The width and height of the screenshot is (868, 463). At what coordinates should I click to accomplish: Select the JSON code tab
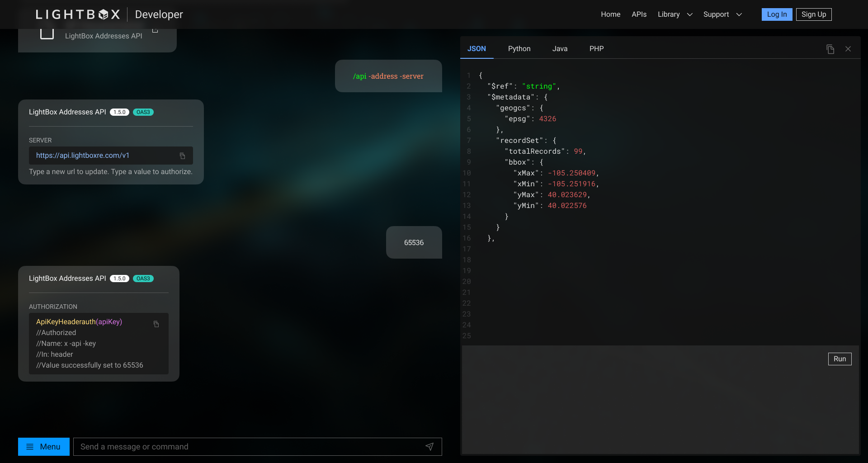476,48
